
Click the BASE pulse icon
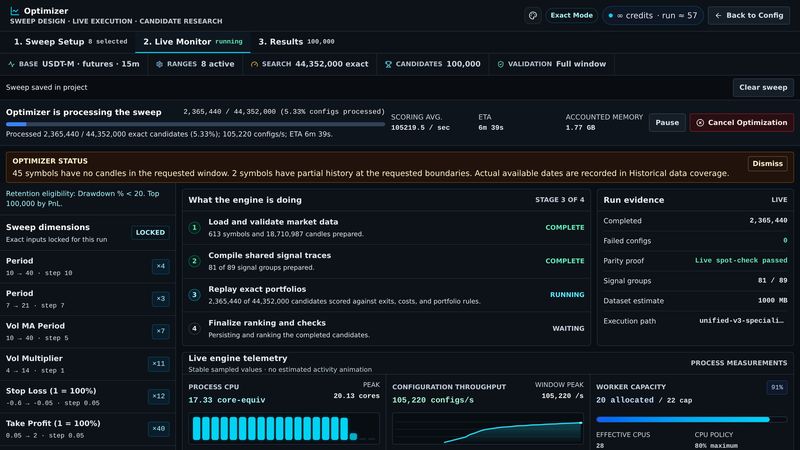[x=11, y=64]
